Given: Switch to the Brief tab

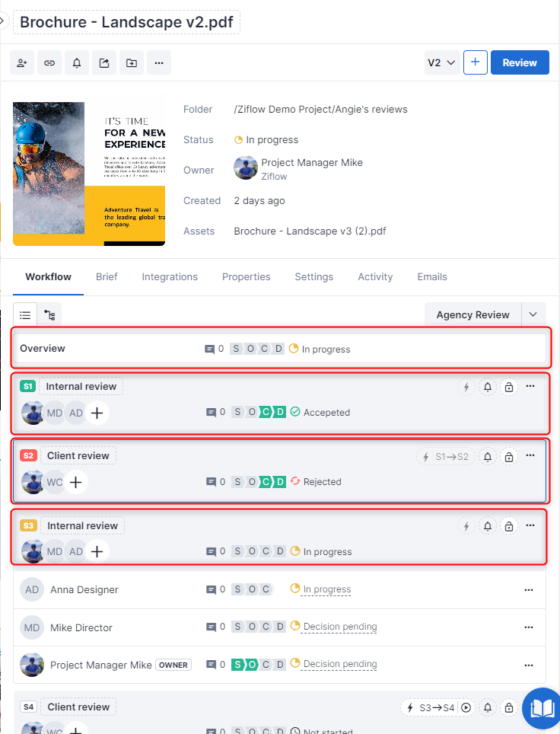Looking at the screenshot, I should [107, 277].
